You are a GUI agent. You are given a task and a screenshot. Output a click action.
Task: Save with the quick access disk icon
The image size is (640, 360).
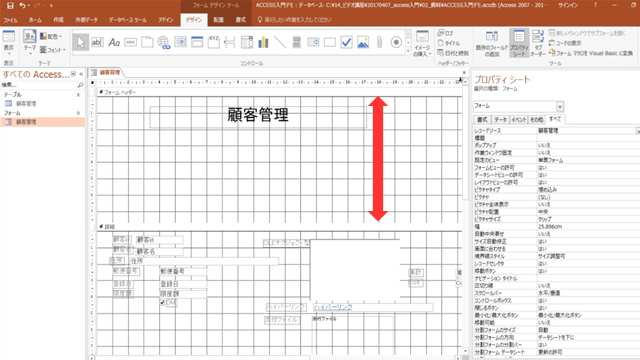pos(10,5)
